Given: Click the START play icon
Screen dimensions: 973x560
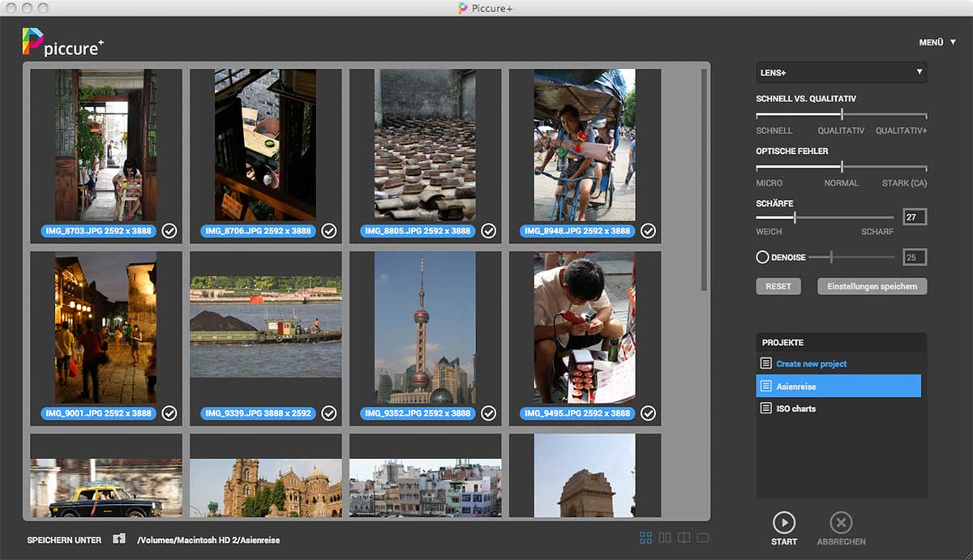Looking at the screenshot, I should click(x=783, y=522).
